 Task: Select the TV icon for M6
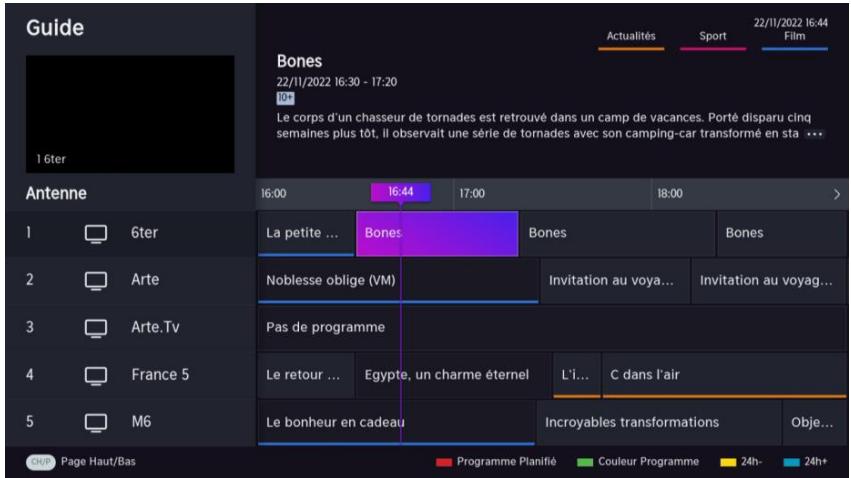tap(96, 423)
